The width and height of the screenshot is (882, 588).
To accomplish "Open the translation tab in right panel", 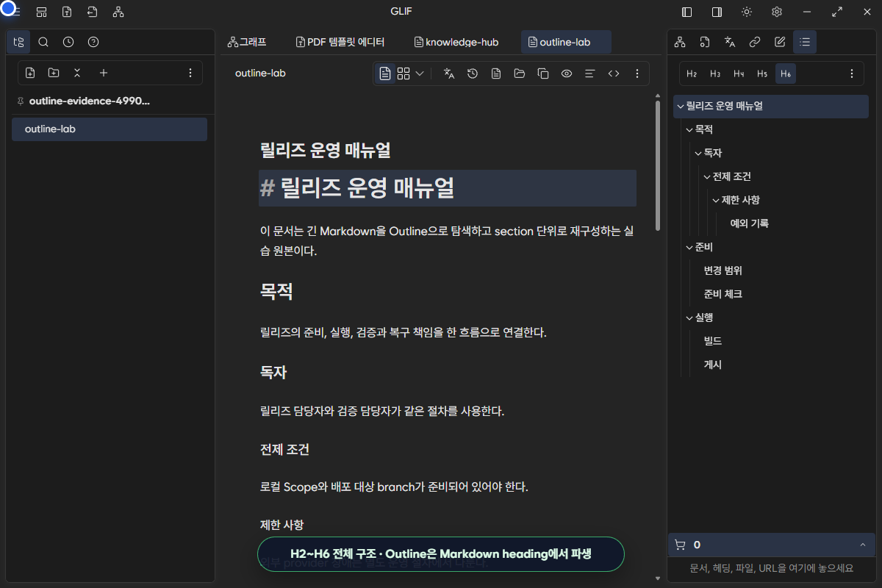I will click(x=730, y=42).
